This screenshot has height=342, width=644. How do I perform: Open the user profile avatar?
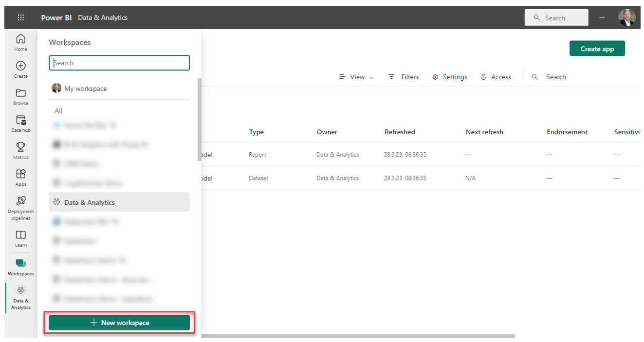[x=626, y=18]
